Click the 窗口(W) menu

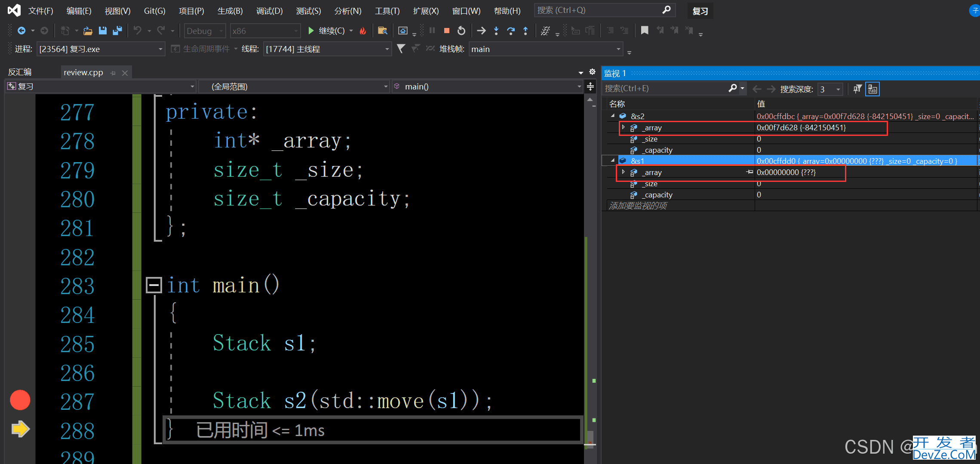point(467,11)
